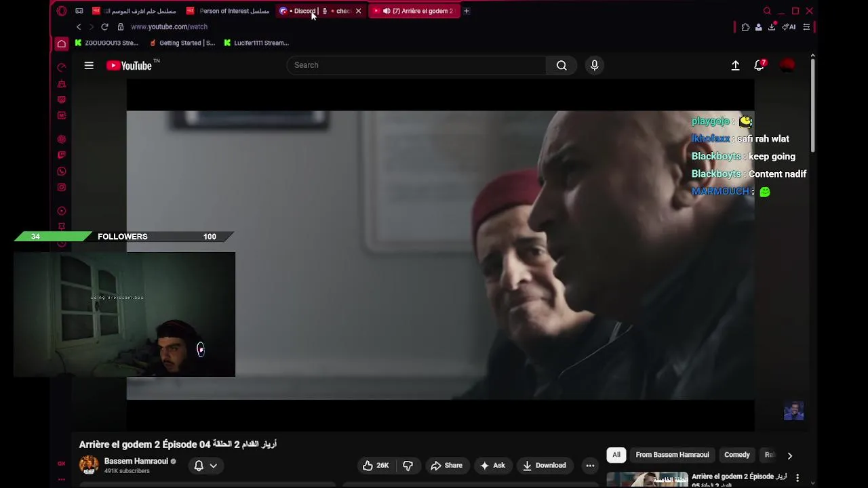The width and height of the screenshot is (868, 488).
Task: Like the video with 26K likes
Action: coord(375,466)
